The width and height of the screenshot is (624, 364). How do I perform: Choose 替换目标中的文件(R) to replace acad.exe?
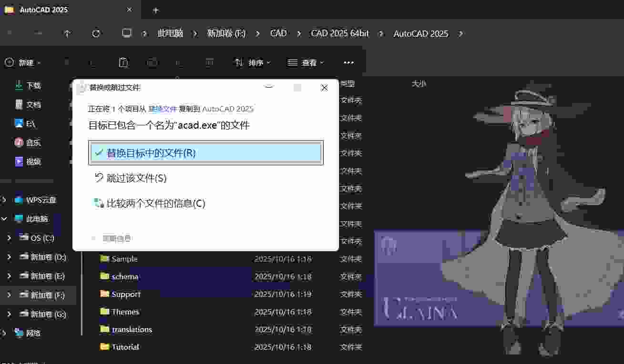click(206, 153)
